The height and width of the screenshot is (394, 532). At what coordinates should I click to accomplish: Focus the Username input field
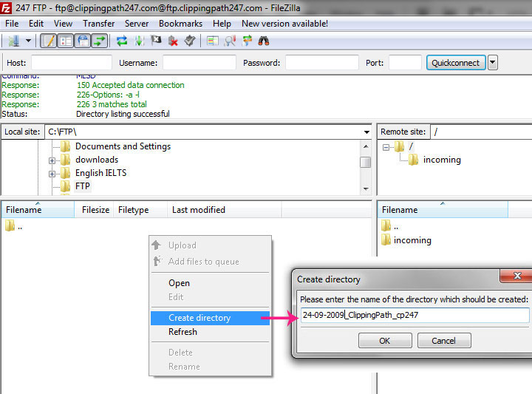click(199, 63)
